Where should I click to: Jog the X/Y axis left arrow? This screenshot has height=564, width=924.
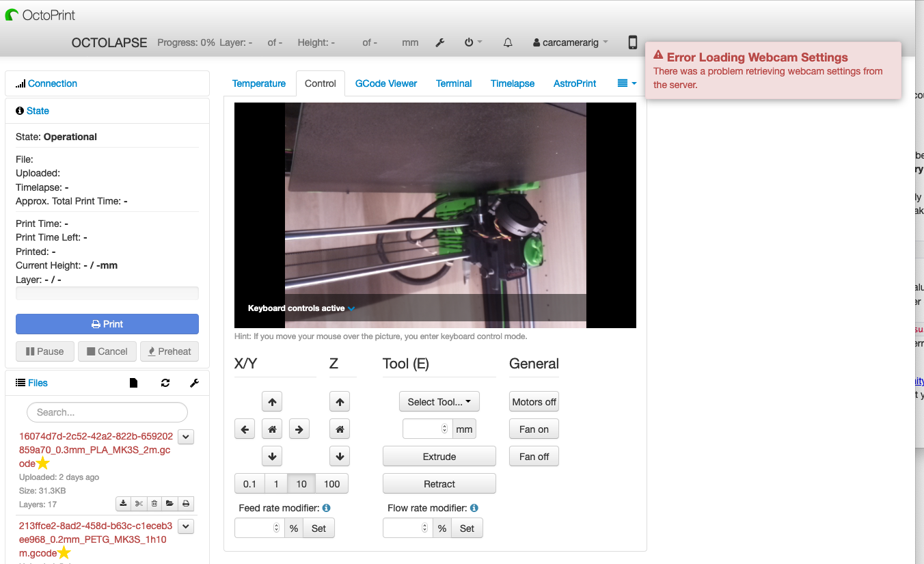coord(245,429)
